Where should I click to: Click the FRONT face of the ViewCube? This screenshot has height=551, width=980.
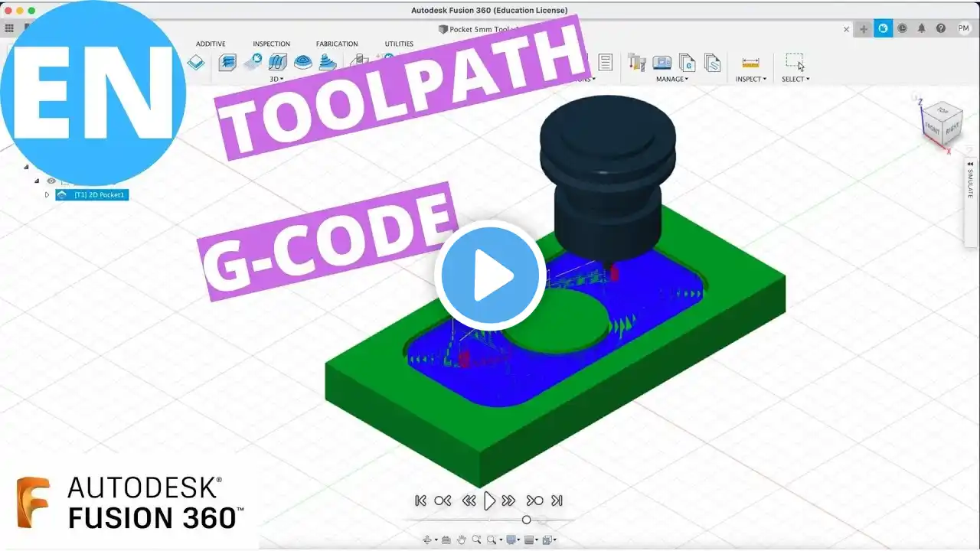pos(932,130)
